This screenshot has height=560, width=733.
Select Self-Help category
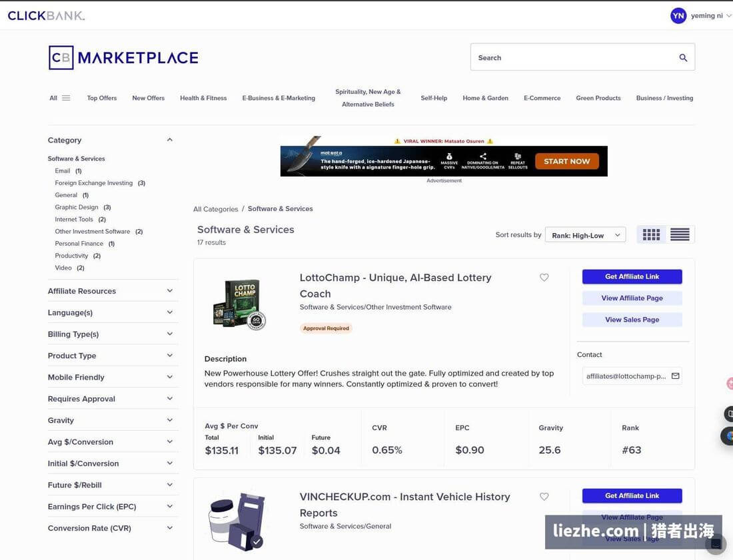(434, 98)
